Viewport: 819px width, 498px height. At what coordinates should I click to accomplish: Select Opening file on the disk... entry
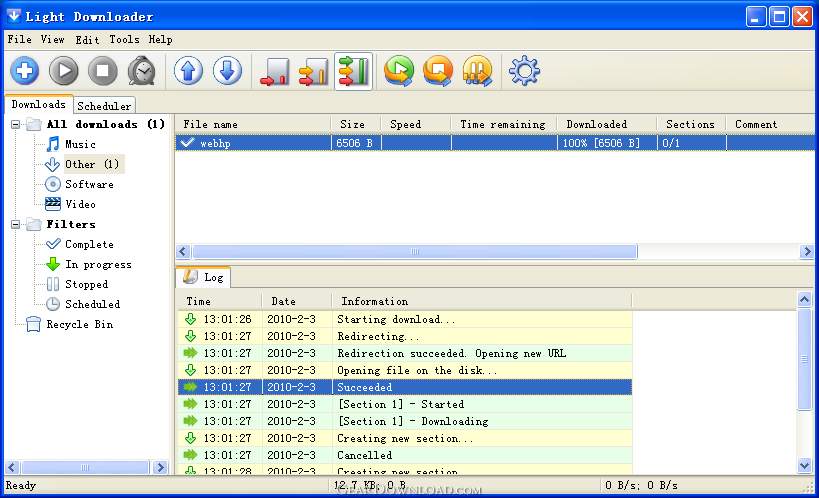[405, 370]
